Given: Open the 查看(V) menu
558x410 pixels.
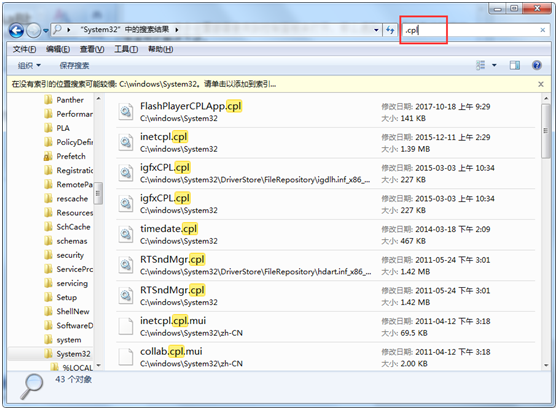Looking at the screenshot, I should pyautogui.click(x=92, y=49).
